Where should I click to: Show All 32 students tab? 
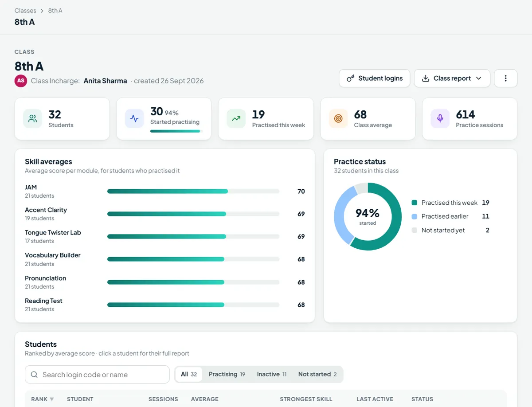(x=189, y=374)
